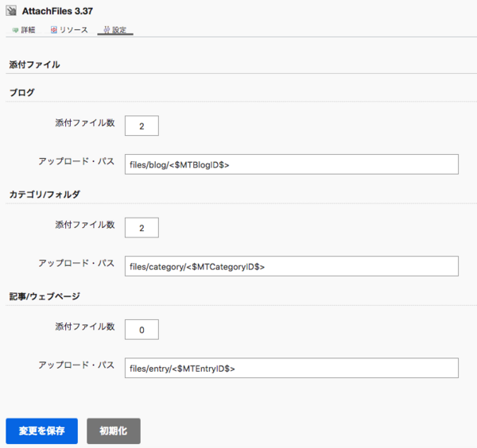Viewport: 477px width, 448px height.
Task: Click the ブログ section header
Action: (21, 92)
